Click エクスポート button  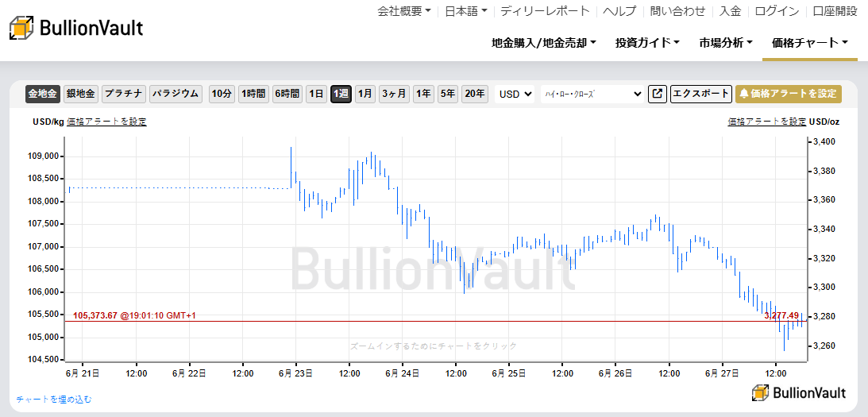coord(700,94)
